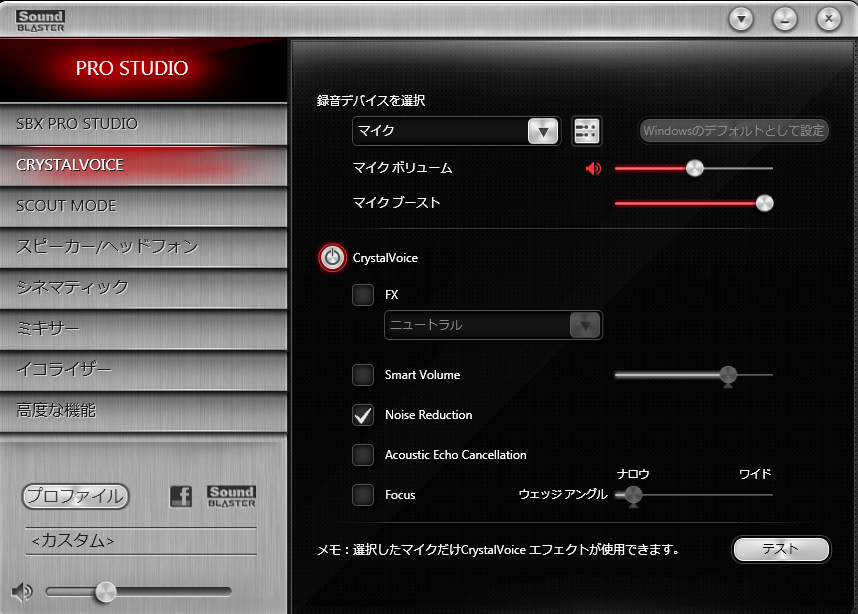Click the PRO STUDIO header banner
858x614 pixels.
point(143,70)
